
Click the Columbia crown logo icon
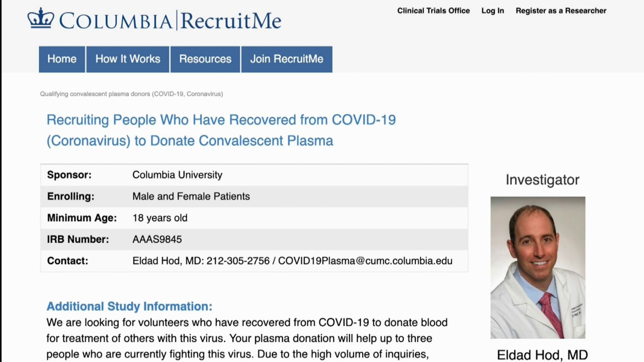click(41, 19)
